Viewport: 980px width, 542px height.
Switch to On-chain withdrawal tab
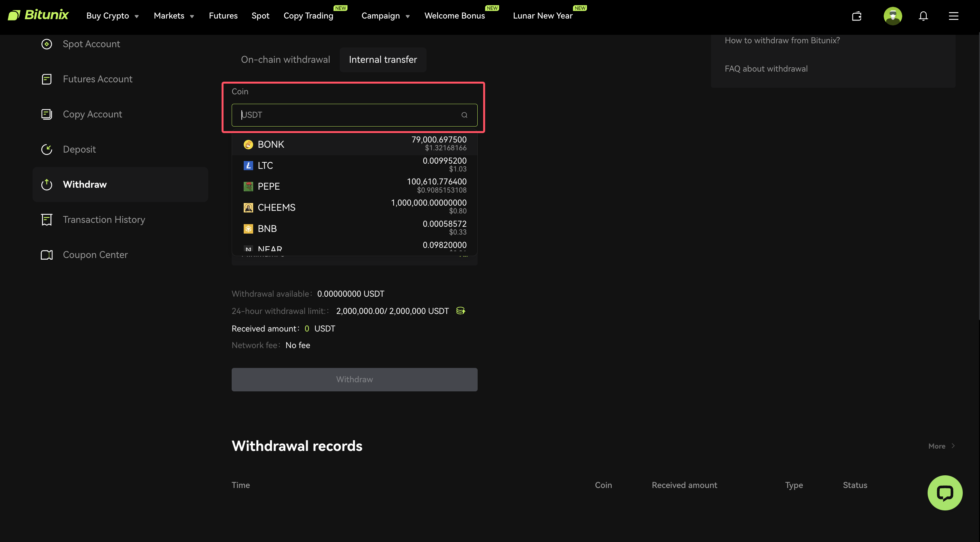[x=285, y=60]
